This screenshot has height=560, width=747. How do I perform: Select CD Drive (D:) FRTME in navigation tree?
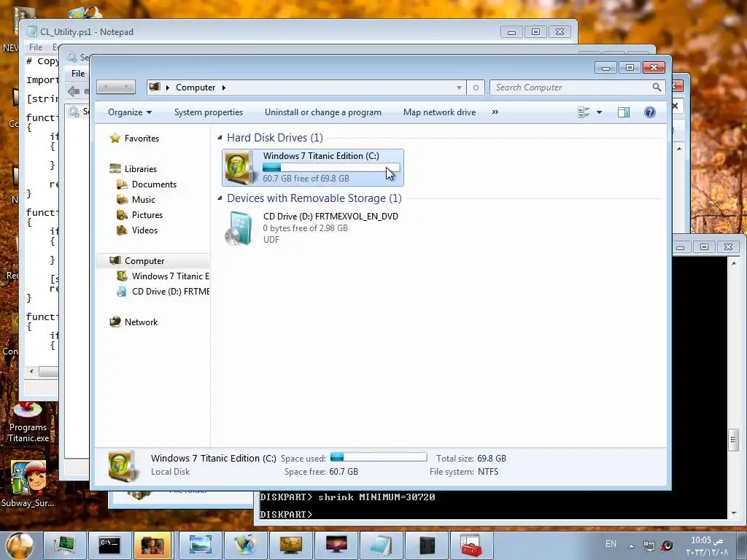pos(171,292)
